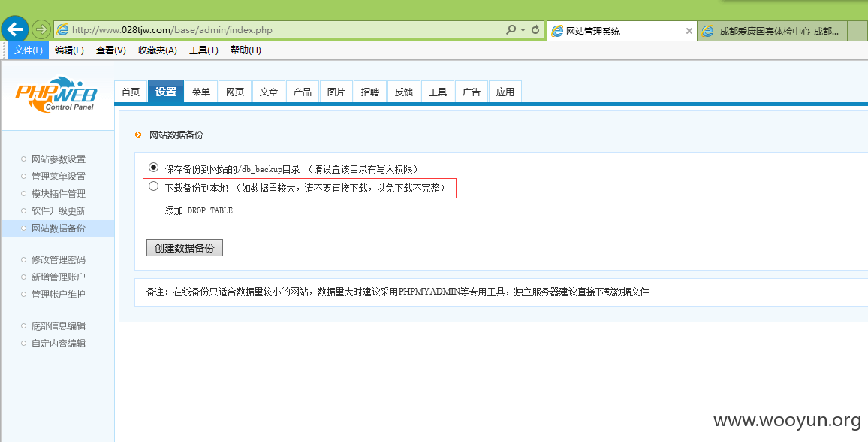Image resolution: width=868 pixels, height=442 pixels.
Task: Open the 图片 navigation tab
Action: [336, 92]
